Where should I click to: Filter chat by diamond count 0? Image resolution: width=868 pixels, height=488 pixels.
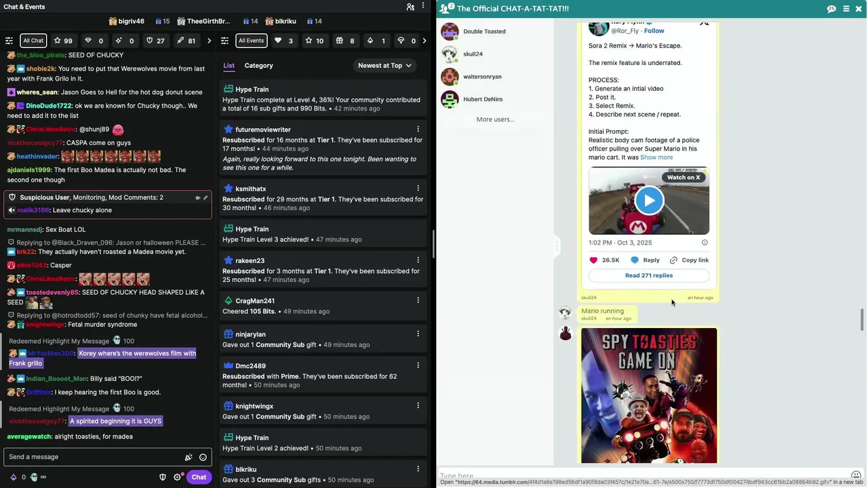point(94,41)
